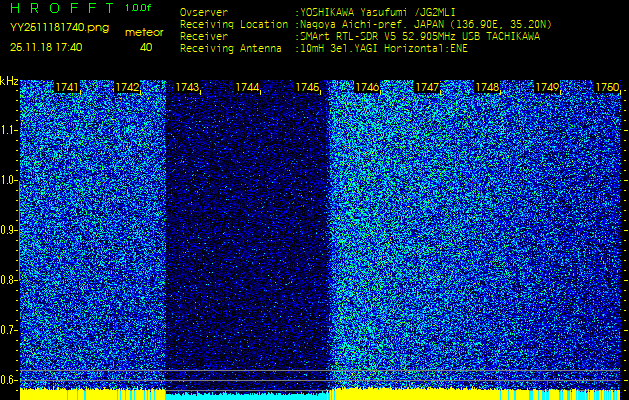Click the version label 1.00f
629x400 pixels.
click(138, 8)
